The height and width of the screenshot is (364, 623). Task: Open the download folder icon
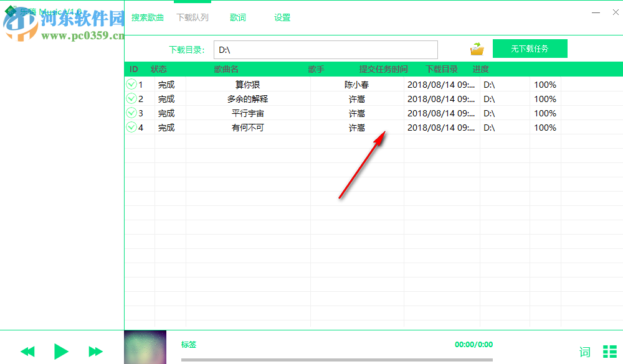click(x=477, y=48)
